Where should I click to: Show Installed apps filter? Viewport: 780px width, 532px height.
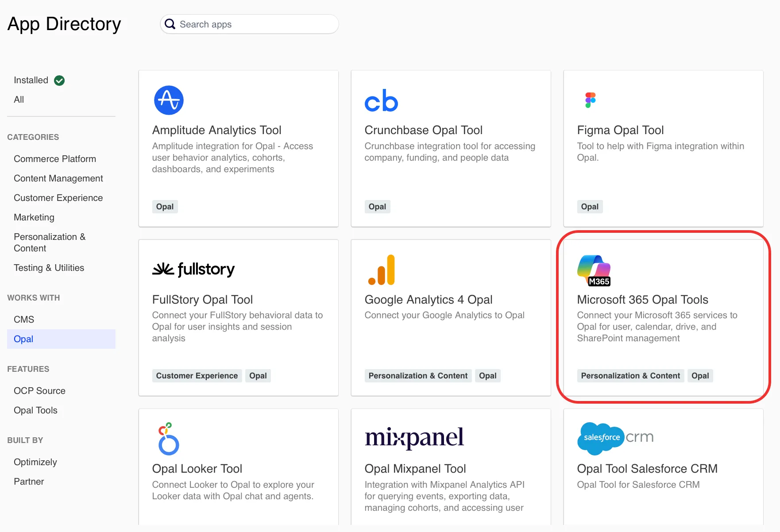click(x=31, y=80)
